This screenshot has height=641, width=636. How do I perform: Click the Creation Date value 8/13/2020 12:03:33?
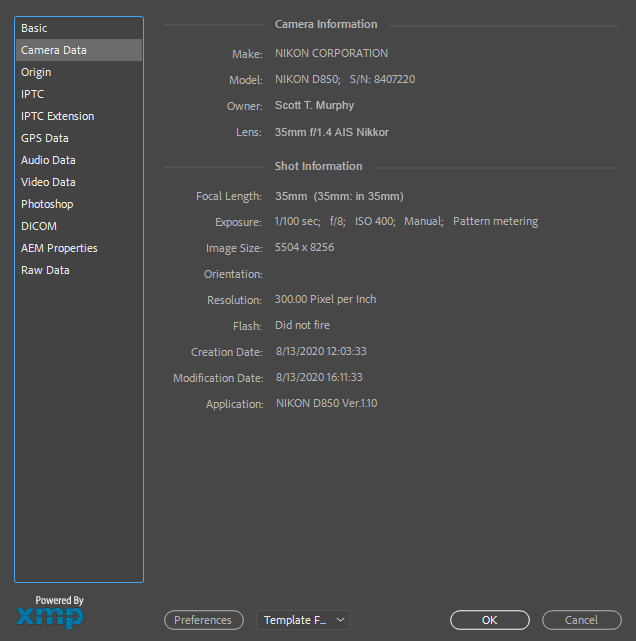[321, 352]
